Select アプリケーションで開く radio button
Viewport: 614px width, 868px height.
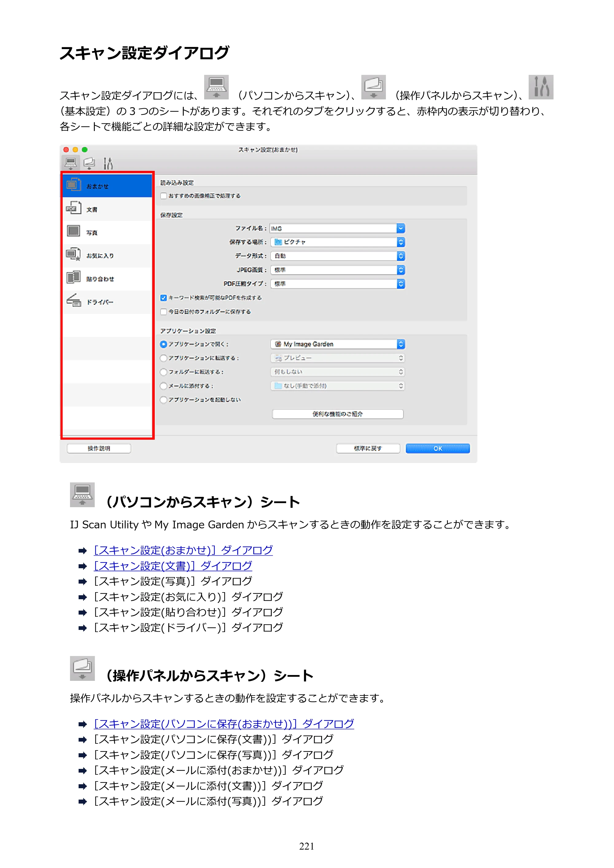click(x=163, y=344)
